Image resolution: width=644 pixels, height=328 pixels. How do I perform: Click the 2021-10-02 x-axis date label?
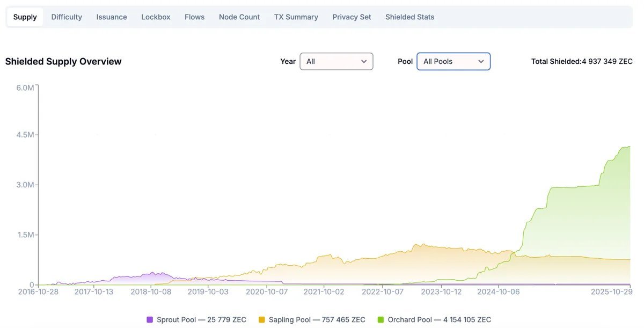pyautogui.click(x=324, y=291)
